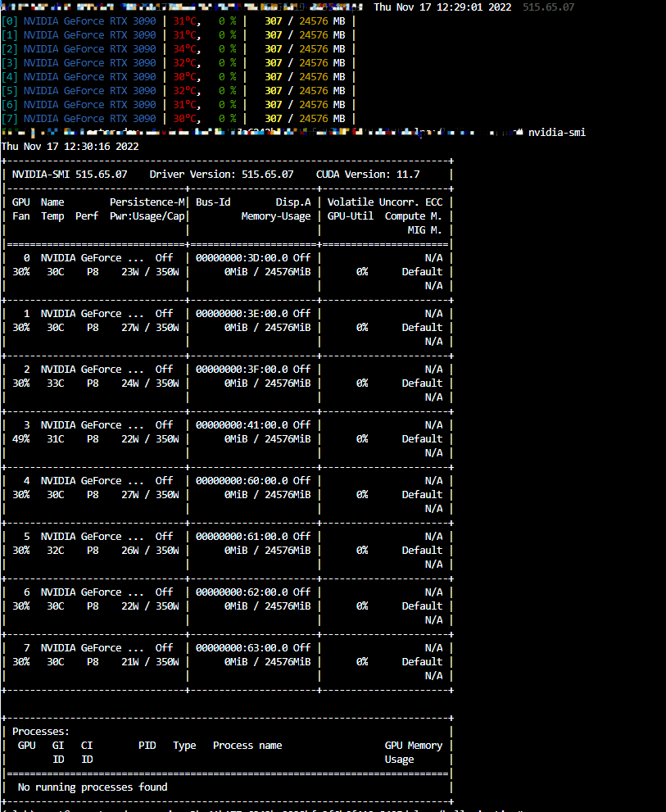The width and height of the screenshot is (666, 812).
Task: Click the 'Perf' column heading
Action: tap(87, 216)
